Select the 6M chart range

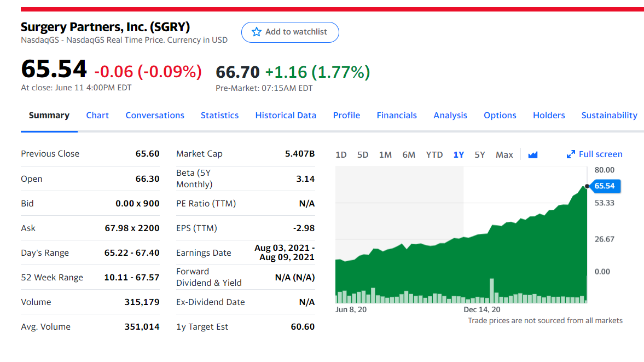click(x=409, y=155)
